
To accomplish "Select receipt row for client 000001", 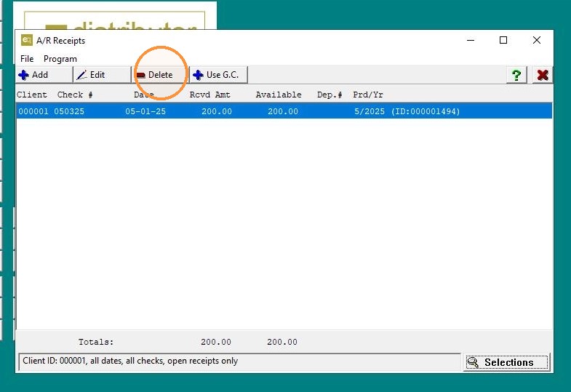I will click(284, 111).
